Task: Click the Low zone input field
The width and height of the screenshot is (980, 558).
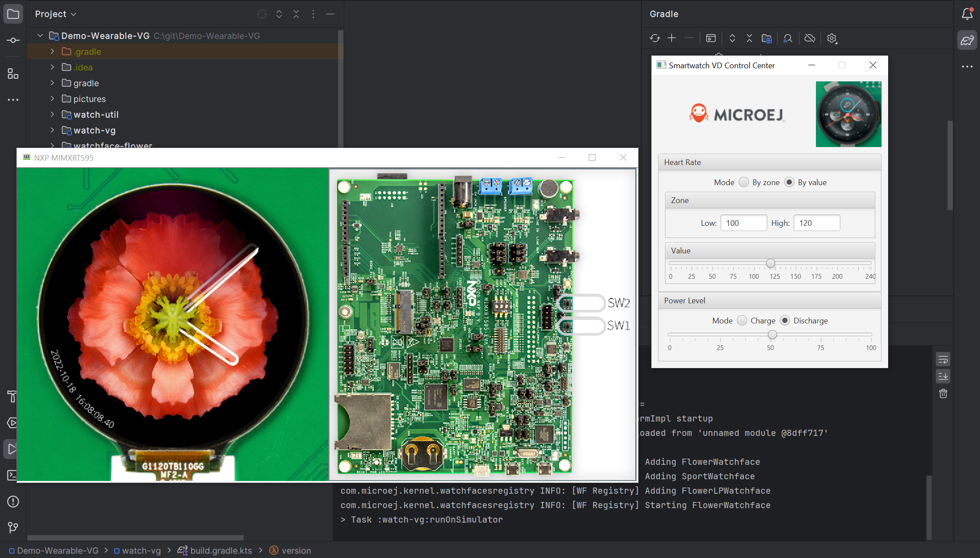Action: 743,223
